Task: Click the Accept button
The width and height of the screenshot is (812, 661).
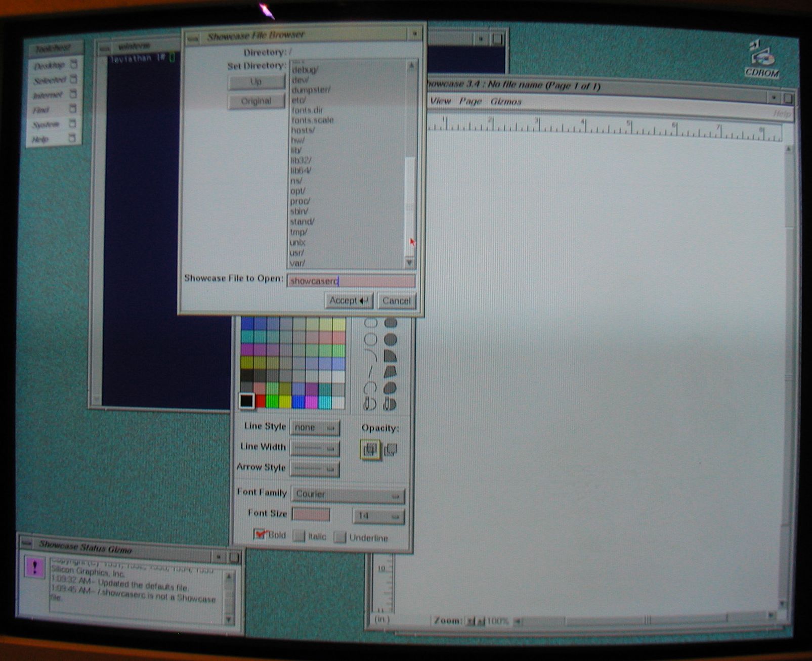Action: pos(349,300)
